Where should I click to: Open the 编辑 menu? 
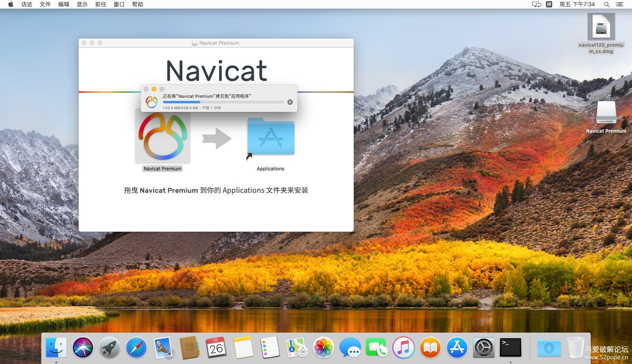point(64,4)
